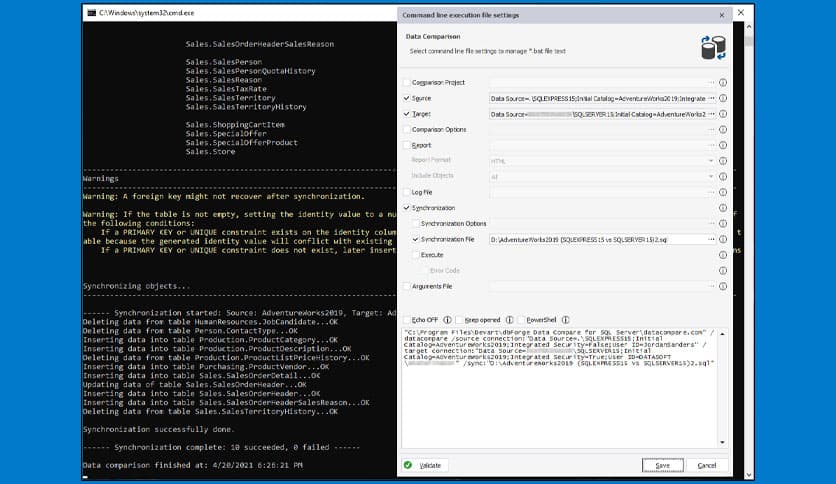836x484 pixels.
Task: Click info icon for Report row
Action: (723, 145)
